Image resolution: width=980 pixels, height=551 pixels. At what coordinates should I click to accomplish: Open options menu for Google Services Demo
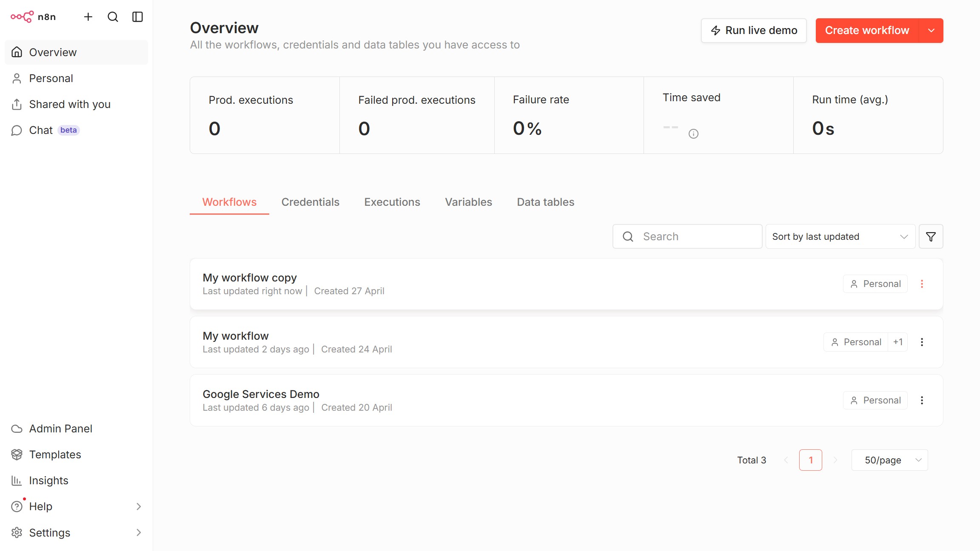point(922,400)
